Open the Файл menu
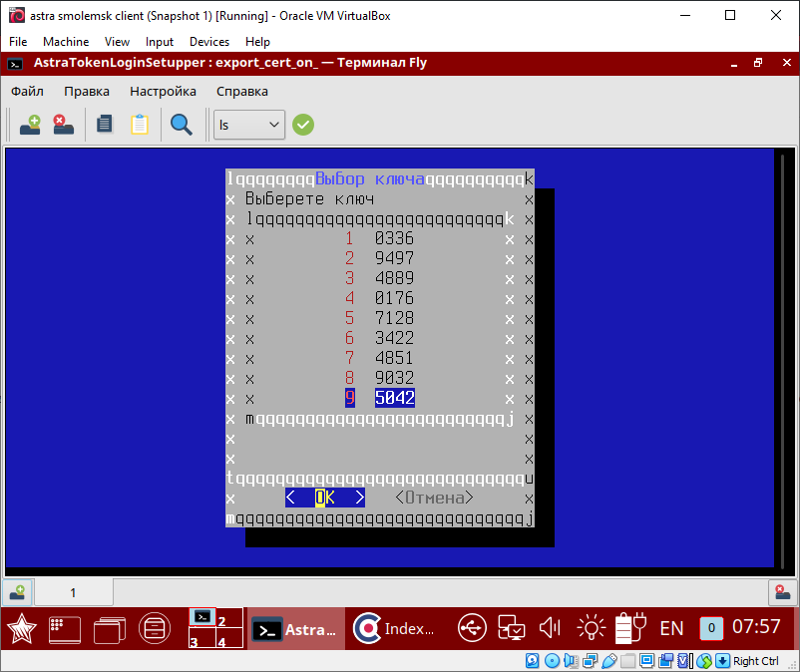This screenshot has width=800, height=672. pos(27,92)
